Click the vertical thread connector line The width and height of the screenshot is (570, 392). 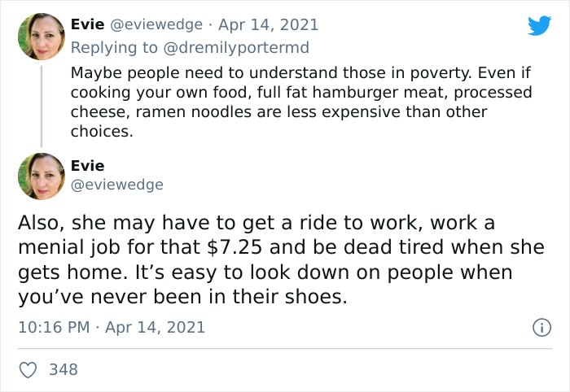point(42,106)
